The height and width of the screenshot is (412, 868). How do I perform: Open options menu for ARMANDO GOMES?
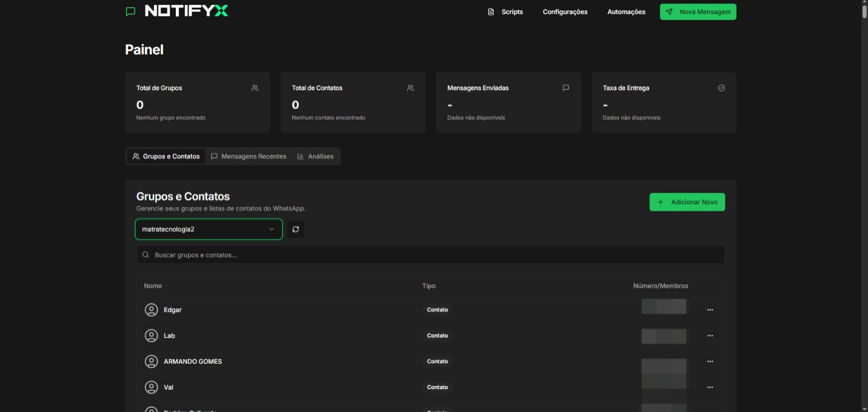click(x=710, y=362)
